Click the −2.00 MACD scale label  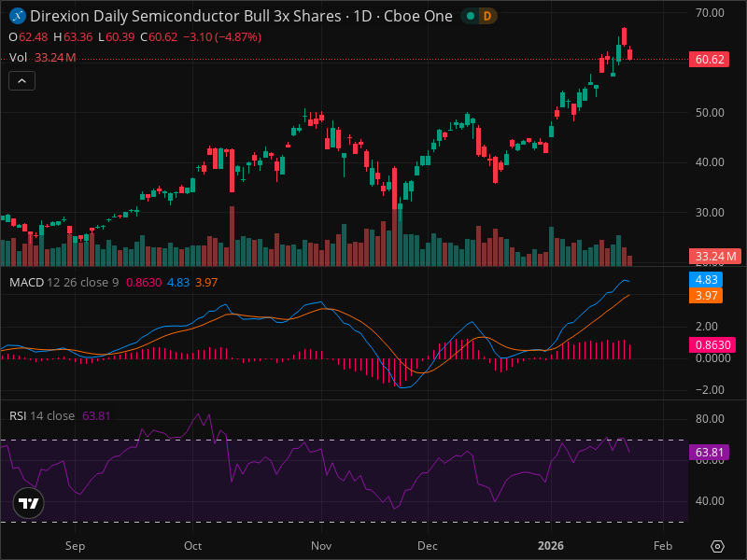(710, 389)
